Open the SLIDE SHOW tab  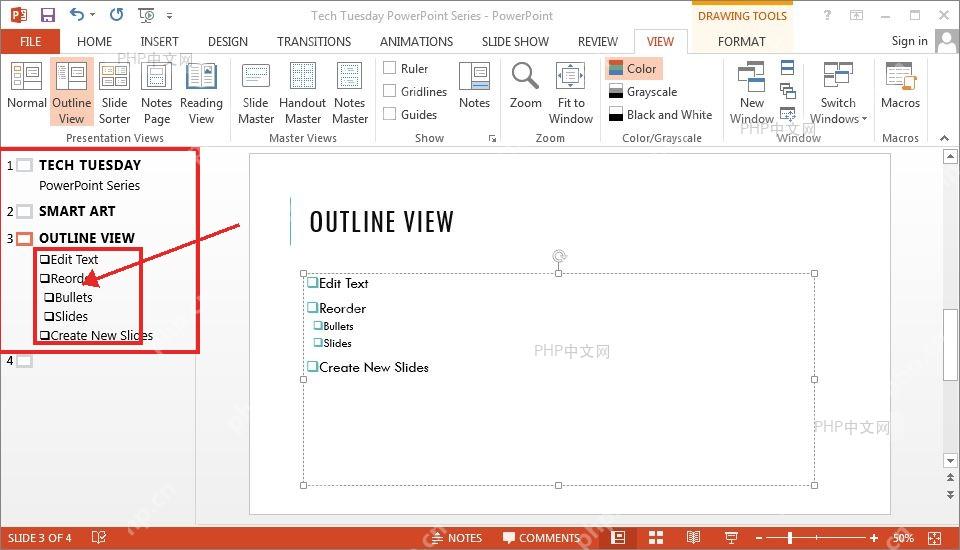[516, 42]
